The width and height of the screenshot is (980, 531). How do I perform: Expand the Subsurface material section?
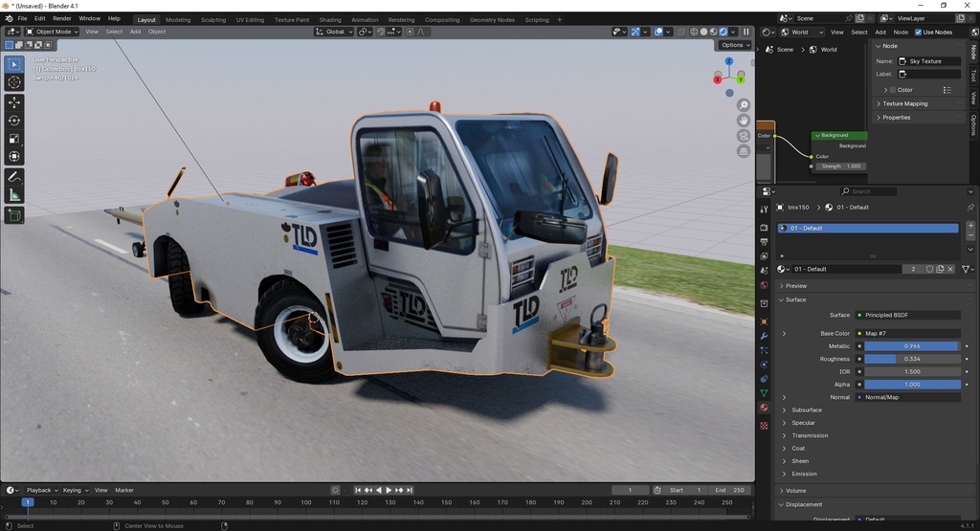[x=806, y=409]
